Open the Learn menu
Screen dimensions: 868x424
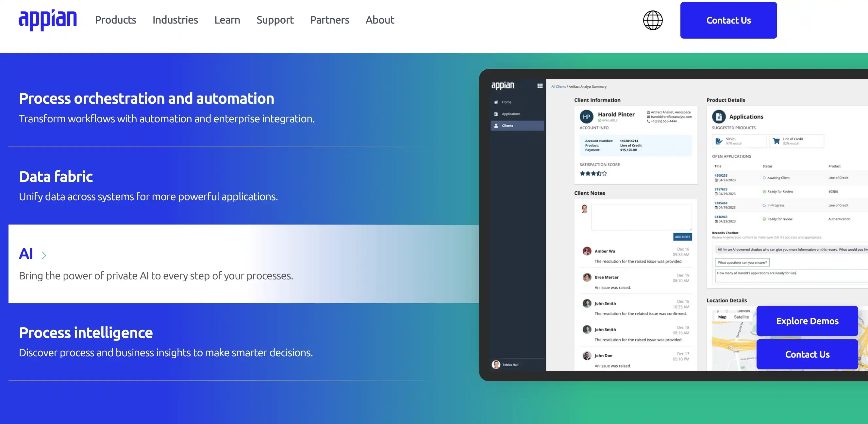click(x=227, y=20)
